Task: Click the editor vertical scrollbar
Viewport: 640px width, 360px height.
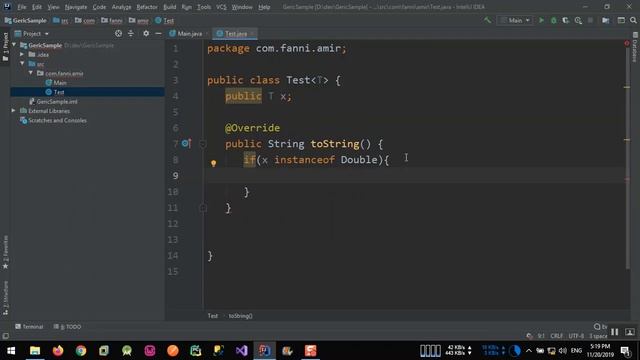Action: 627,159
